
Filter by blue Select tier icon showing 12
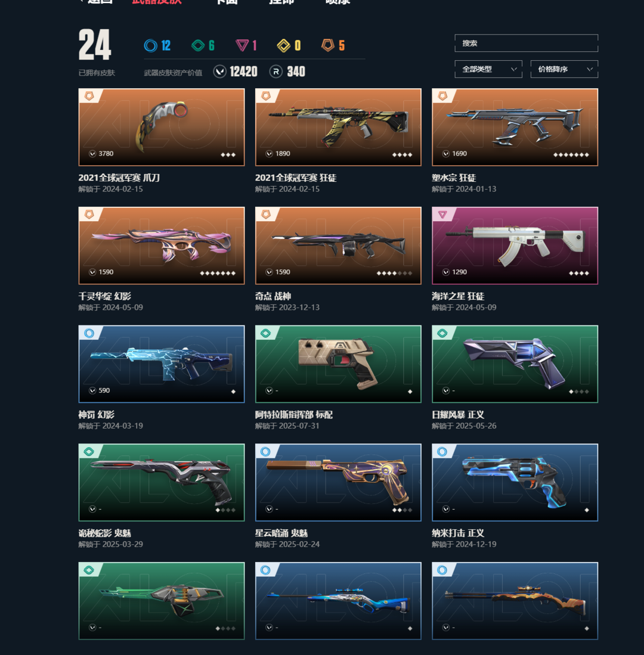(x=151, y=45)
